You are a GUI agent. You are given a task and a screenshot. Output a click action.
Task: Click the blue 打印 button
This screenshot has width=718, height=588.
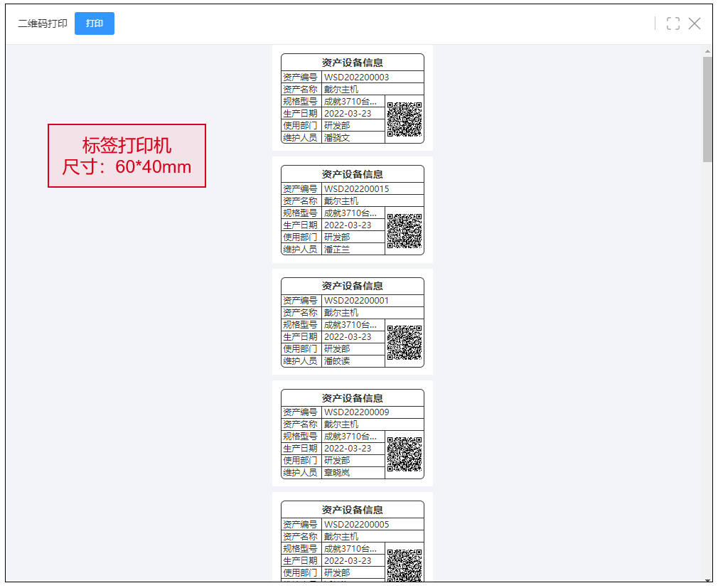tap(95, 23)
